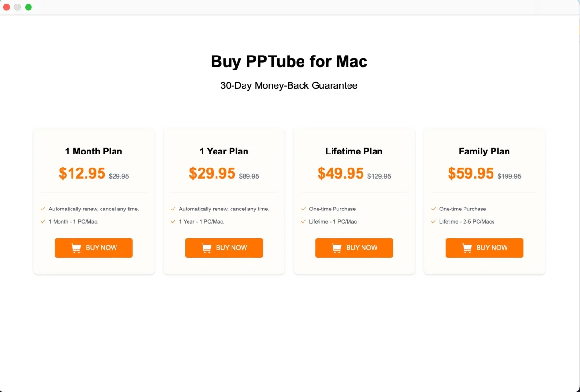
Task: Click the cart icon for 1 Month Plan
Action: (x=76, y=248)
